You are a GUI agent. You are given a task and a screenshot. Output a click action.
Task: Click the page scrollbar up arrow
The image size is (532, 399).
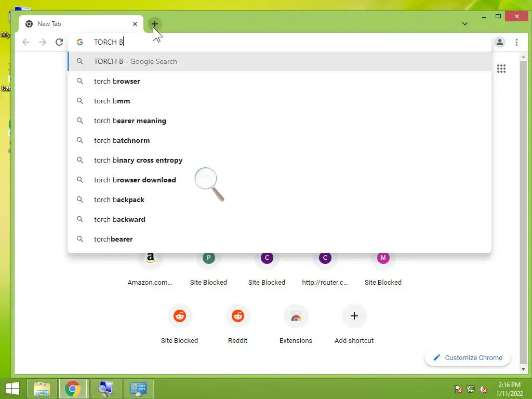[x=523, y=57]
